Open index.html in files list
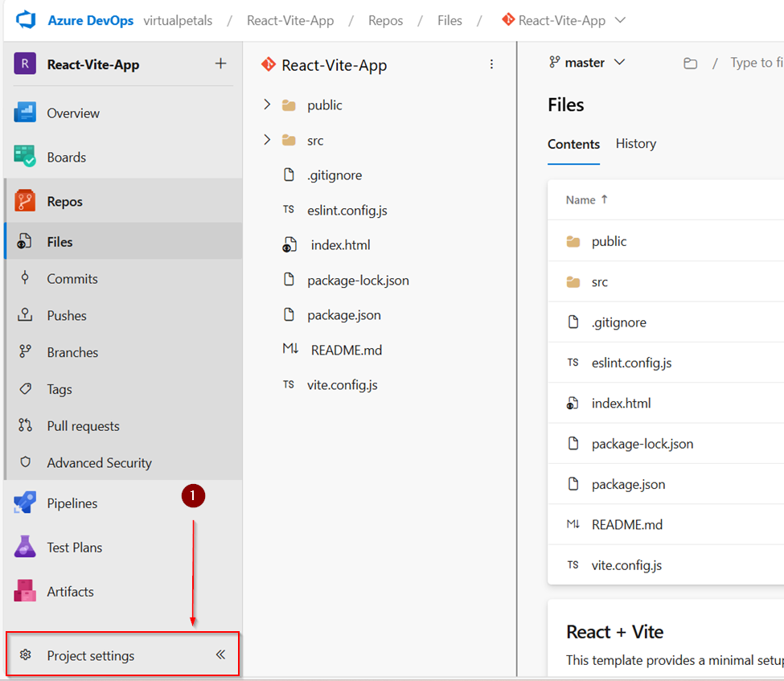Viewport: 784px width, 681px height. point(621,403)
